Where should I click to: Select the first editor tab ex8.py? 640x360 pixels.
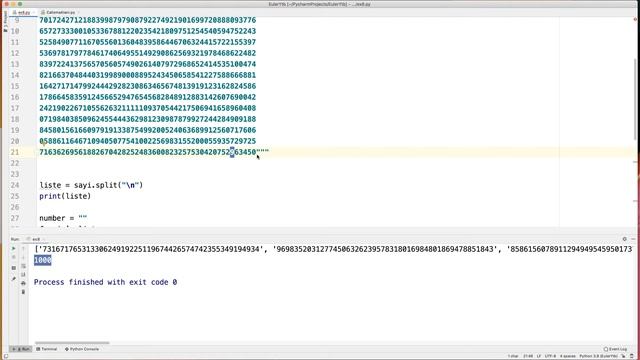tap(22, 13)
